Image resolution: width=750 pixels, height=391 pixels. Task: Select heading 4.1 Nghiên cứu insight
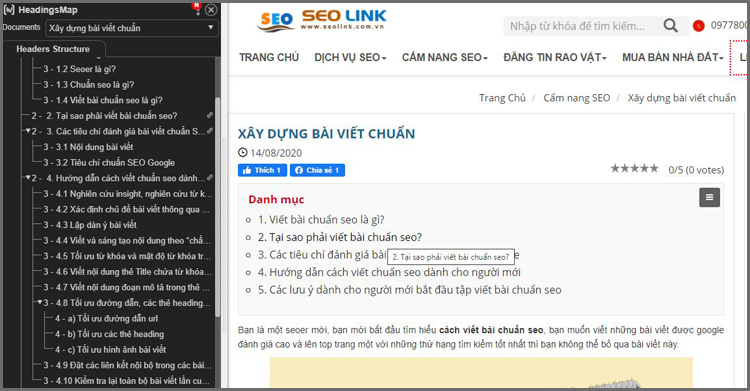[x=127, y=194]
